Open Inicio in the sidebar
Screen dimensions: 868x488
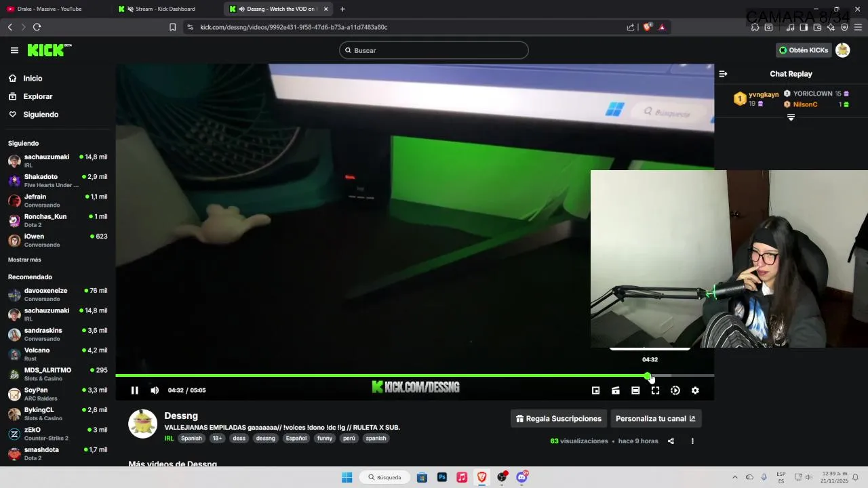pos(26,79)
